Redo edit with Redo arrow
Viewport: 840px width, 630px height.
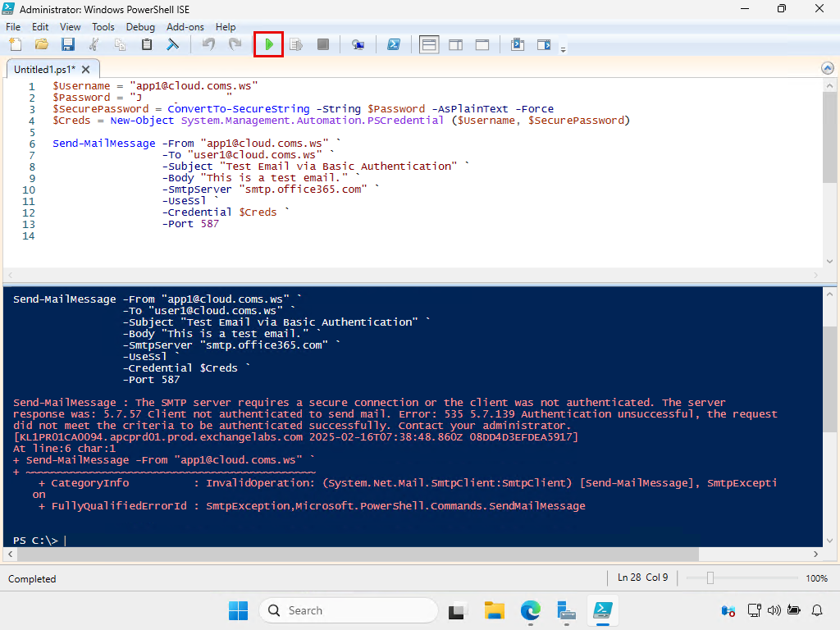point(235,44)
